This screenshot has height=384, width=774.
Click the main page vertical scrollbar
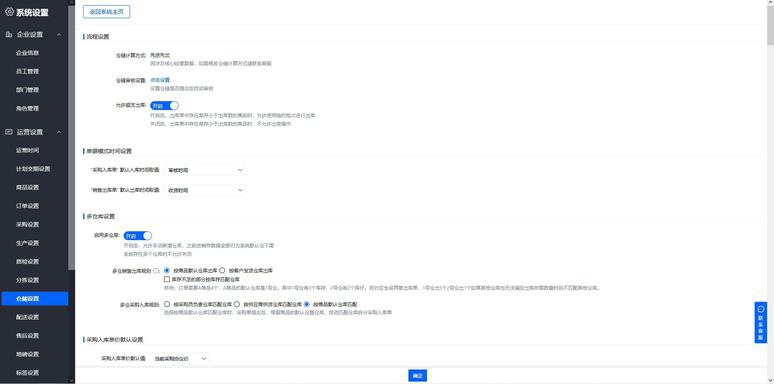pos(770,25)
